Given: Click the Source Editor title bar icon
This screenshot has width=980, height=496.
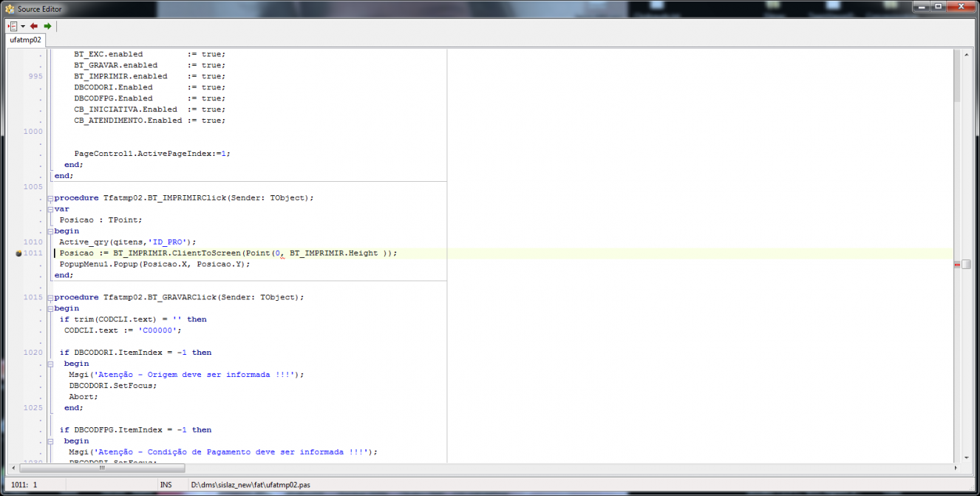Looking at the screenshot, I should click(10, 8).
